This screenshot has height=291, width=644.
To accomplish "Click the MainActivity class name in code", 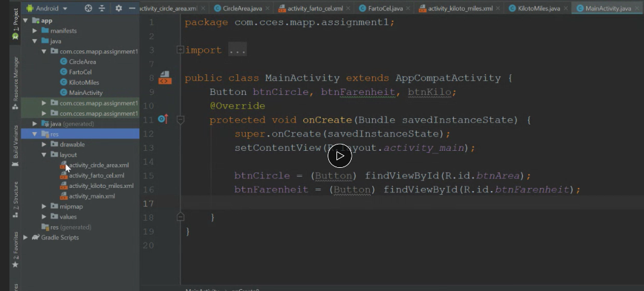I will (x=303, y=78).
